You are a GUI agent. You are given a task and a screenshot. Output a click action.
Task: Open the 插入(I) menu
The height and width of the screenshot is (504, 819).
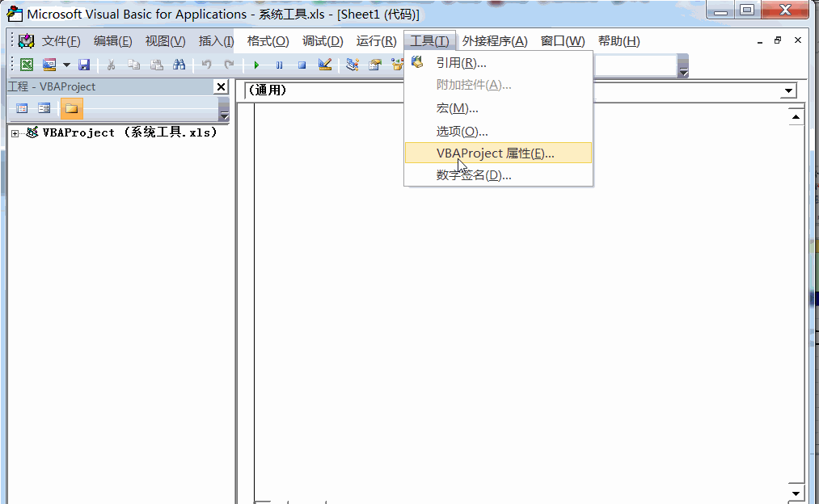click(x=216, y=41)
